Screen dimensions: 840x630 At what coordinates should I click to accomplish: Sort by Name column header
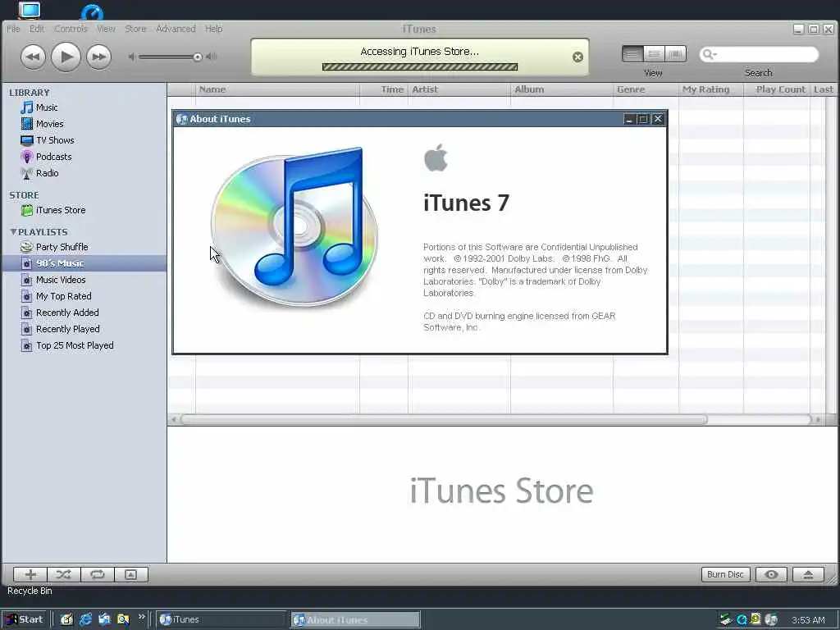point(277,89)
